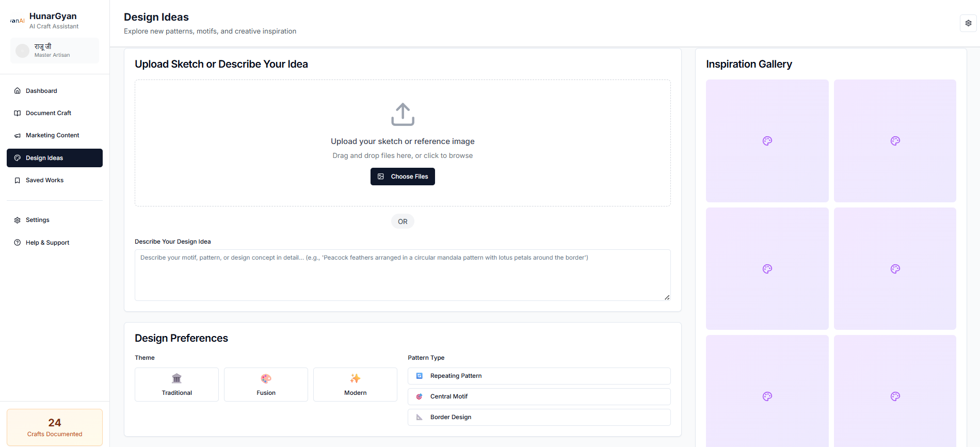Click the sparkles icon on the Modern theme
Viewport: 980px width, 447px height.
(355, 378)
